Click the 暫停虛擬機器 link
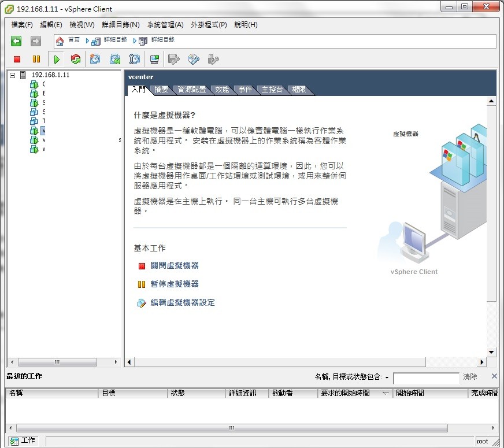Viewport: 504px width, 448px height. point(175,284)
